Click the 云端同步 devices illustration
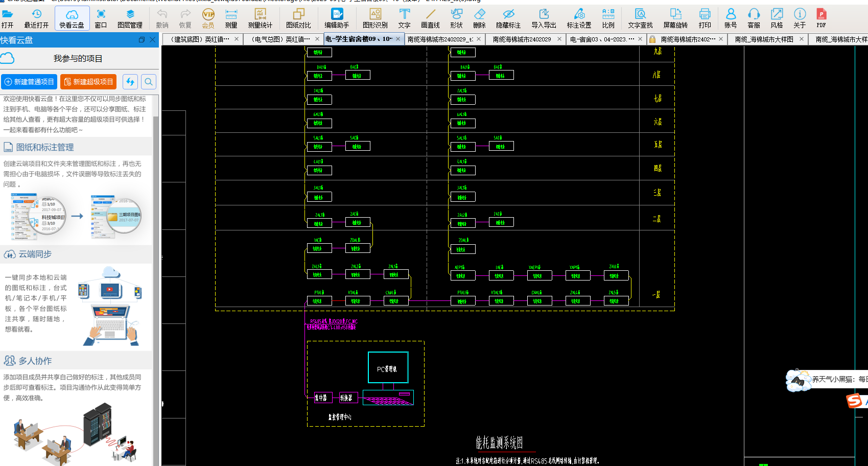The image size is (868, 466). [x=110, y=306]
